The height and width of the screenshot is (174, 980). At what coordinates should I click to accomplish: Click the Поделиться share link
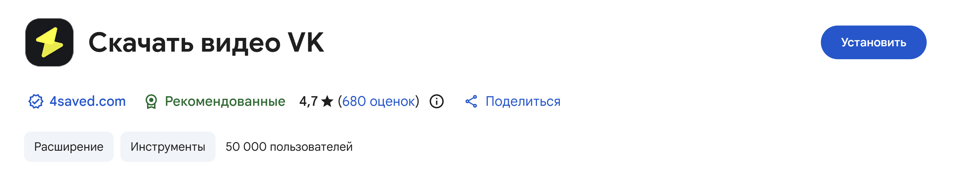click(x=523, y=101)
